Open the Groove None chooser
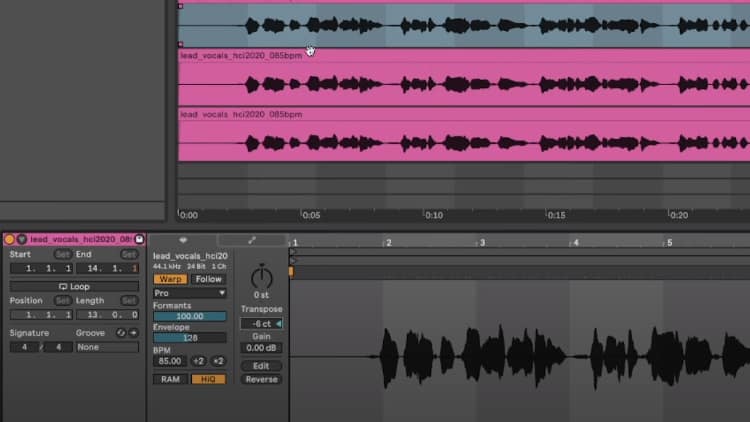This screenshot has height=422, width=750. pos(106,347)
